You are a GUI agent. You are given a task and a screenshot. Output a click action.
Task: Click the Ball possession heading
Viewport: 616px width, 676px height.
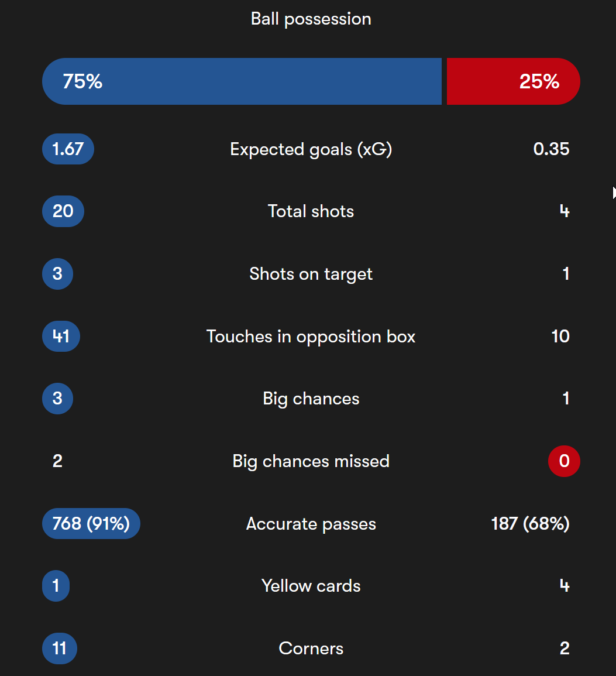tap(311, 19)
